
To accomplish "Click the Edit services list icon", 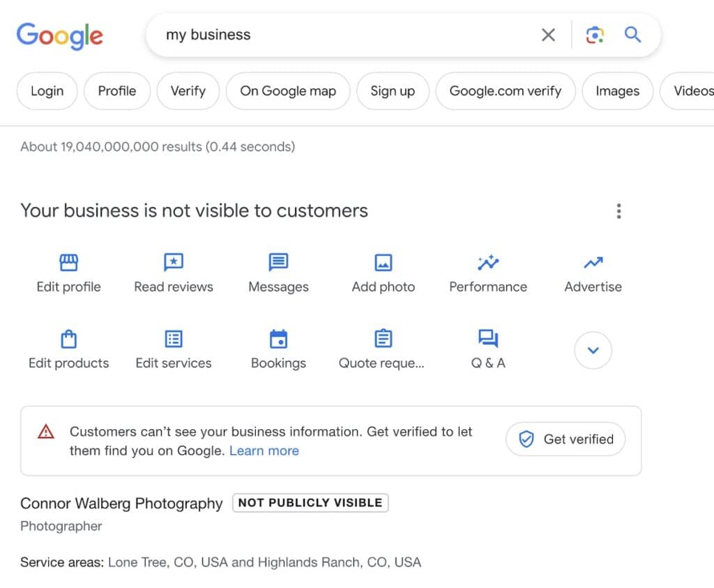I will [174, 339].
